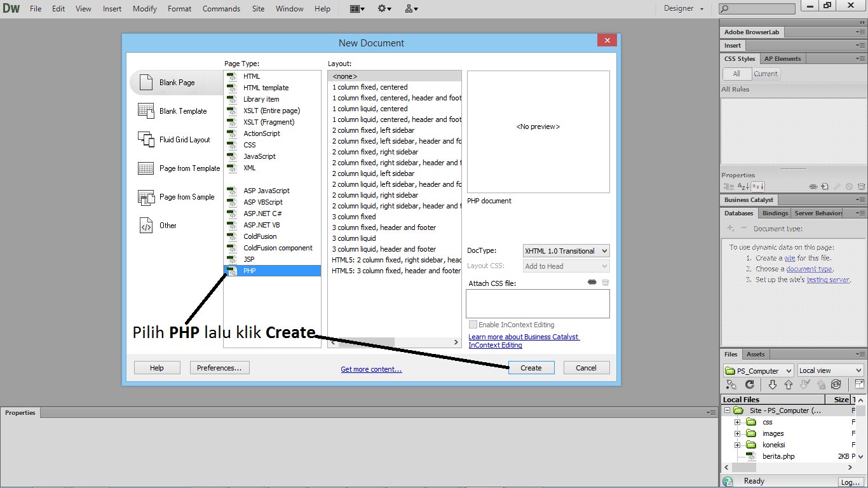868x488 pixels.
Task: Click the attach style sheet link icon in dialog
Action: click(592, 282)
